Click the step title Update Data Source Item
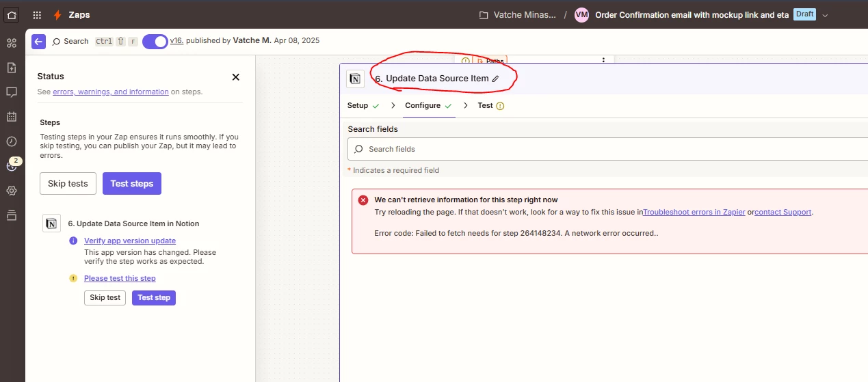868x382 pixels. tap(437, 79)
